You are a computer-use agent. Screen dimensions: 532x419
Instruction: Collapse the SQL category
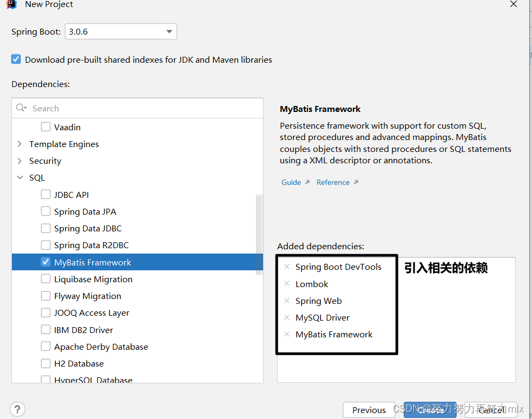click(20, 177)
